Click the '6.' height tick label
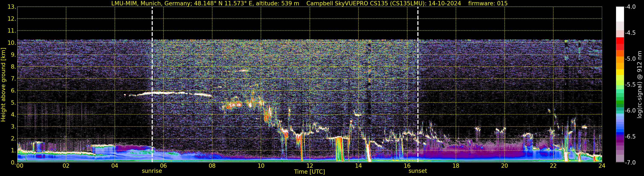Image resolution: width=644 pixels, height=176 pixels. 13,91
